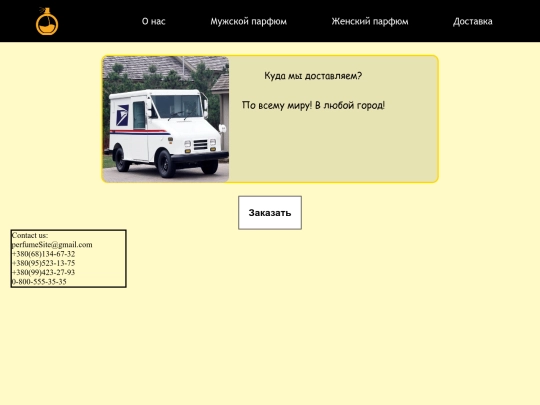Click phone number +380(68)134-67-32

[43, 254]
